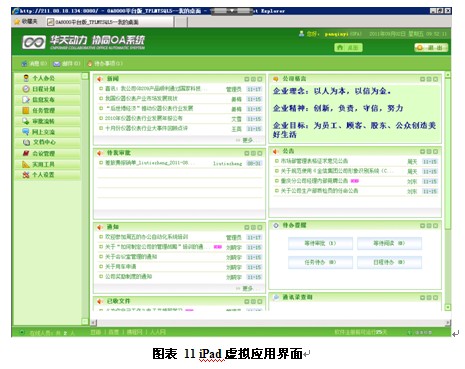Click 更多 link under the 新闻 panel

point(247,140)
